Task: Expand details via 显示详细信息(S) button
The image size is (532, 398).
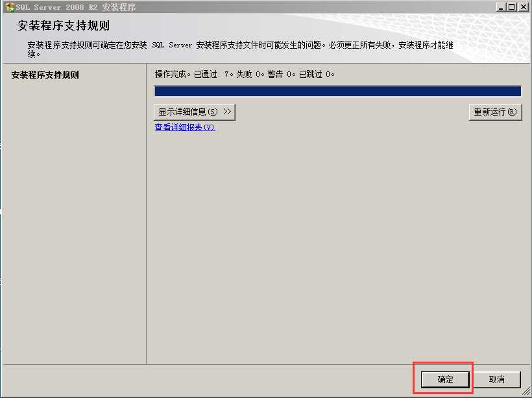Action: pos(195,112)
